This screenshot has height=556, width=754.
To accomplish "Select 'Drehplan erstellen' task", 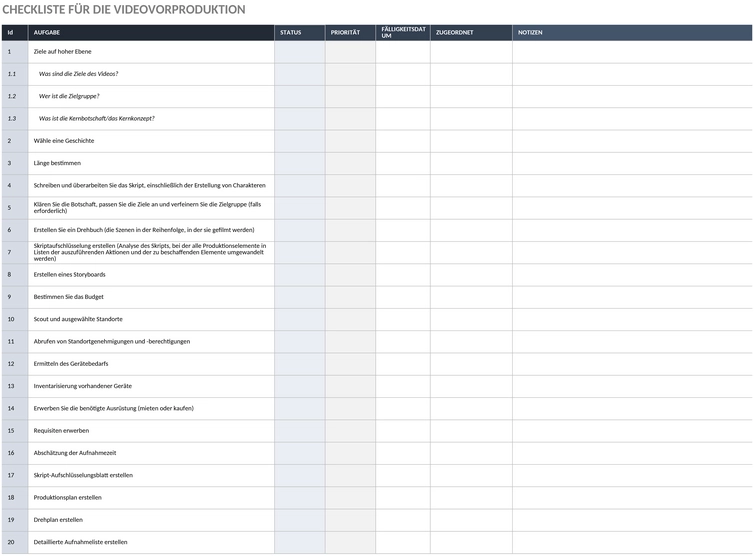I will 58,519.
